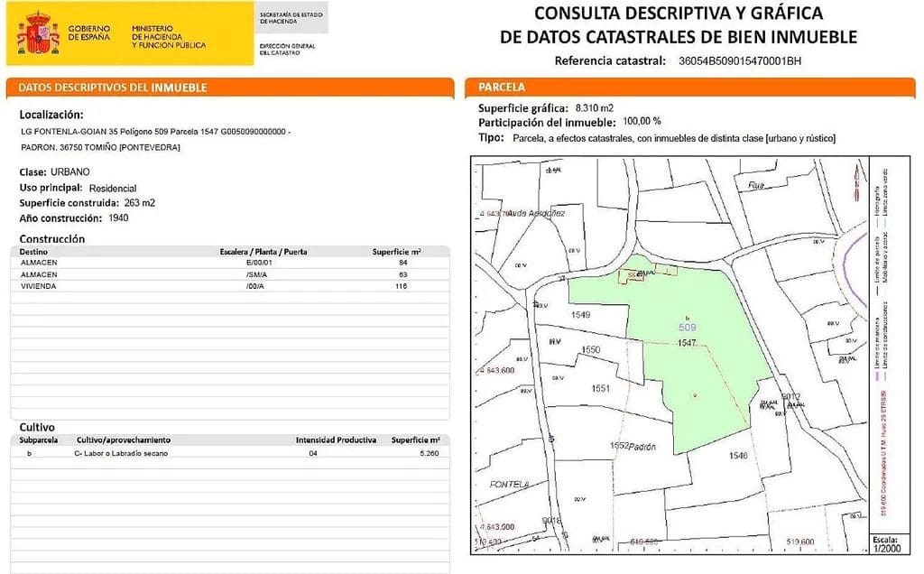Click the orange building footprint on parcel 509
Image resolution: width=924 pixels, height=574 pixels.
click(632, 275)
